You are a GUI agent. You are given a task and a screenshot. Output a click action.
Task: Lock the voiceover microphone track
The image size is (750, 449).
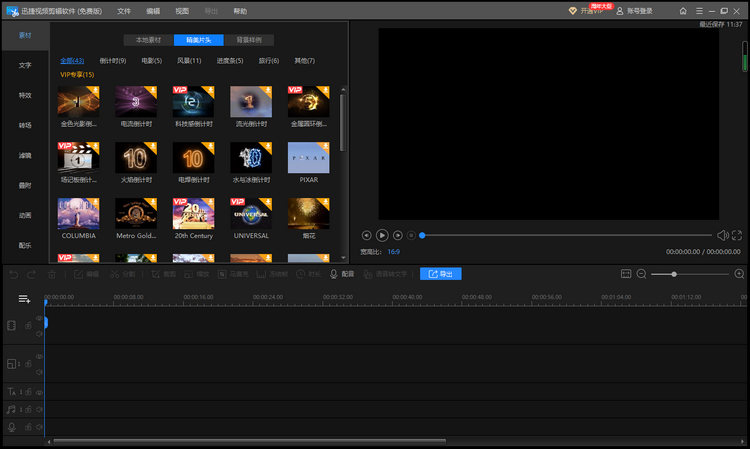pos(28,427)
